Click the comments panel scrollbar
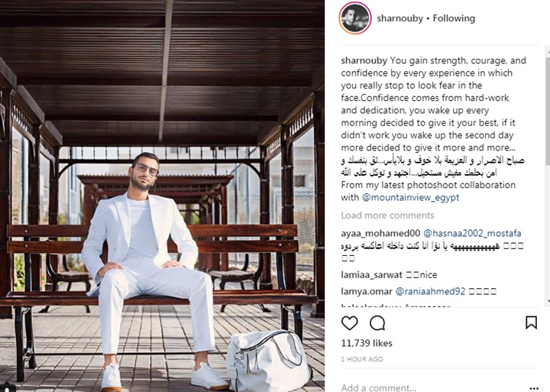550x392 pixels. 548,176
